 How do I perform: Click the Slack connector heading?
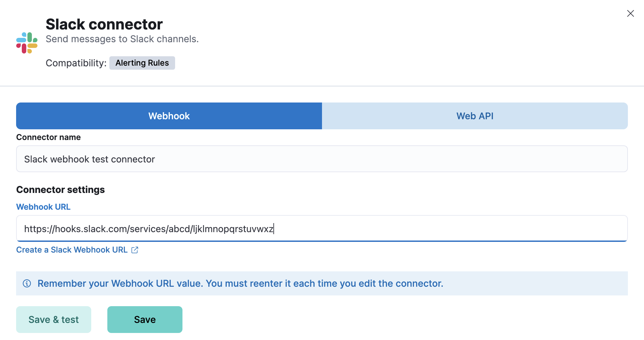pos(104,24)
